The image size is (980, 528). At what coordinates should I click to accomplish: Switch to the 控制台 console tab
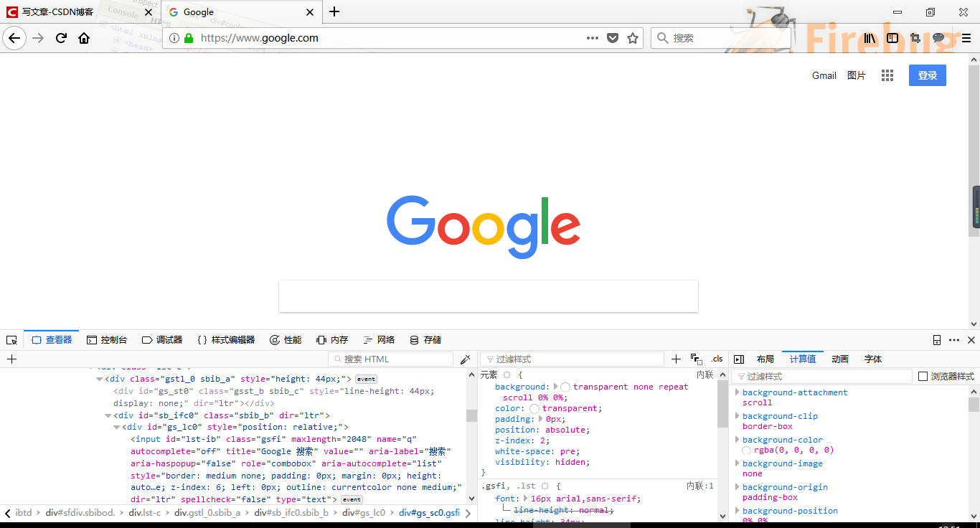[107, 340]
